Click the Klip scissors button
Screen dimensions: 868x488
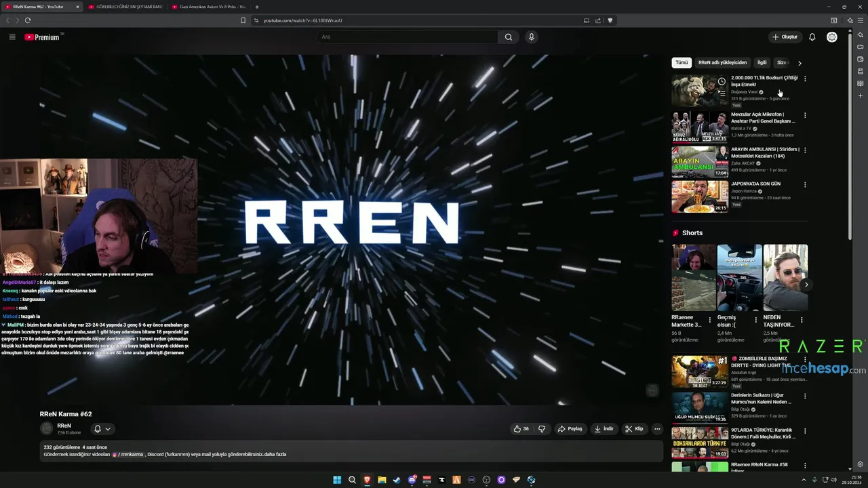click(x=634, y=429)
